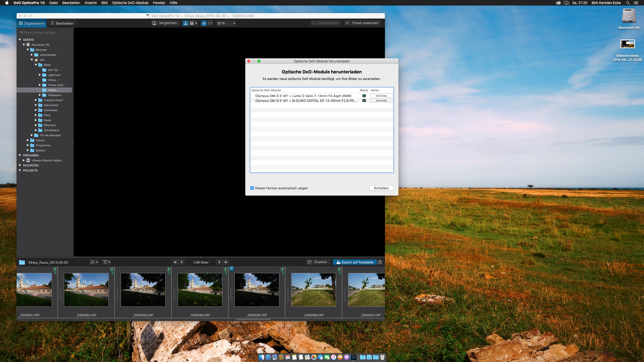Expand the Lightroom folder
The image size is (644, 362).
coord(40,75)
